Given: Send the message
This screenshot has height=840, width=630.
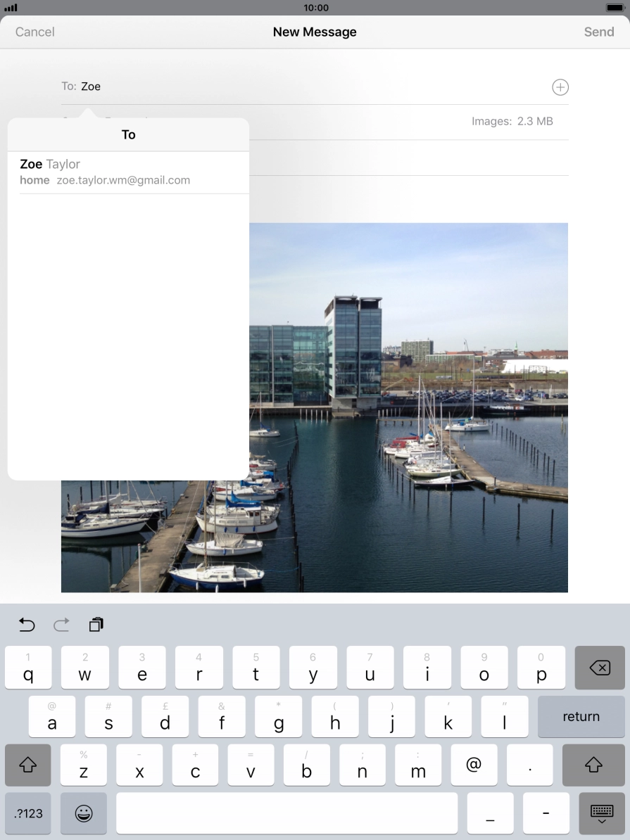Looking at the screenshot, I should coord(598,32).
